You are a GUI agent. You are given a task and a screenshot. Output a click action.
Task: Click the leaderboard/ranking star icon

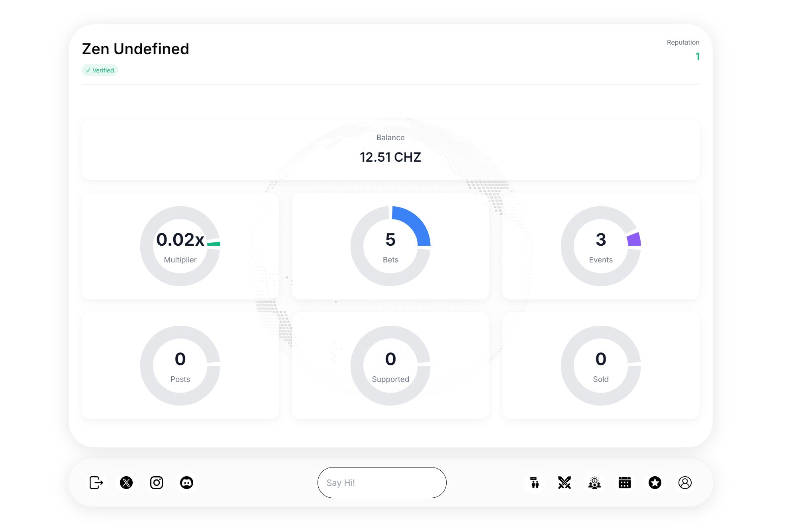tap(654, 483)
